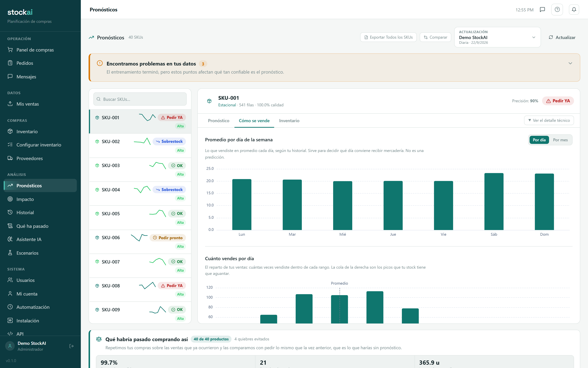Select SKU-003 OK row

(140, 169)
